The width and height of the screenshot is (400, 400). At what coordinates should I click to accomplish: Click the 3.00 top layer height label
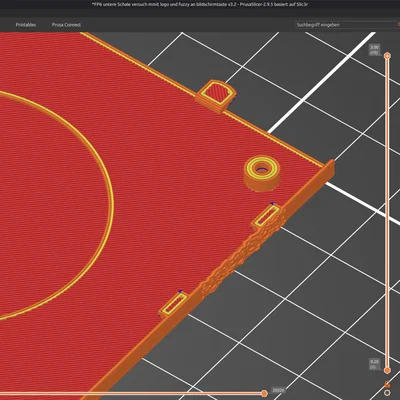[x=375, y=50]
